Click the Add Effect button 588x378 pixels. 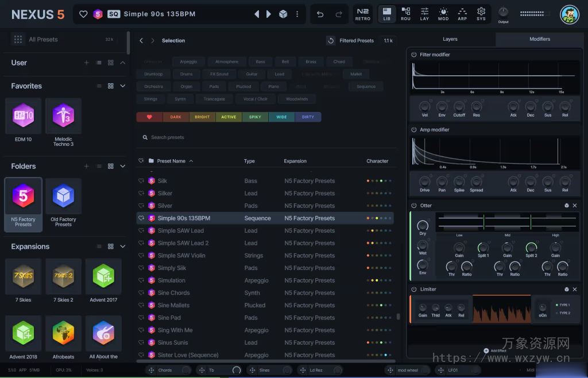tap(494, 350)
